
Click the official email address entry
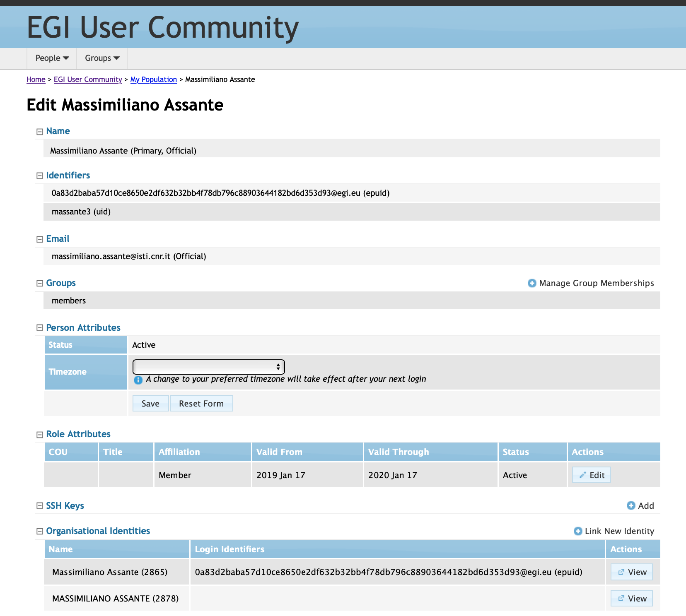pyautogui.click(x=352, y=256)
